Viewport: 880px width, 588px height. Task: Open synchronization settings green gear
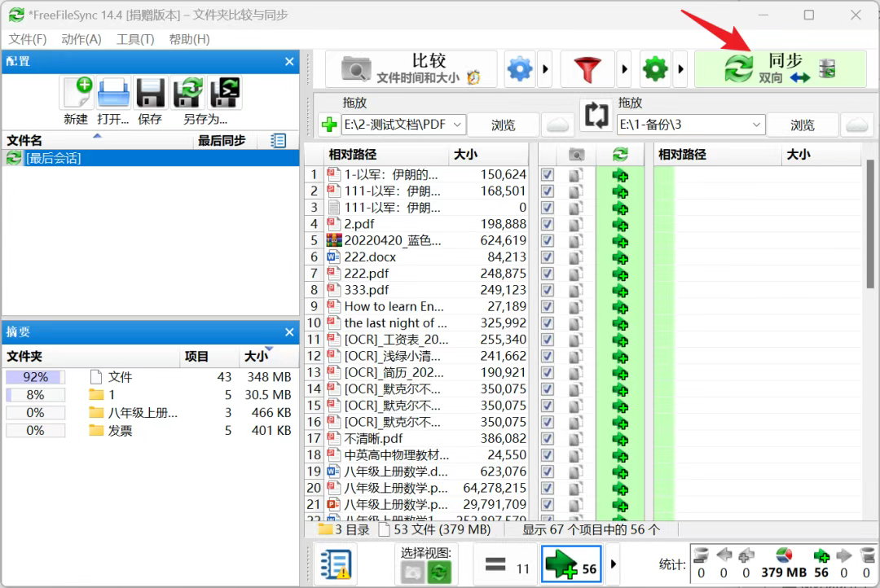point(655,69)
